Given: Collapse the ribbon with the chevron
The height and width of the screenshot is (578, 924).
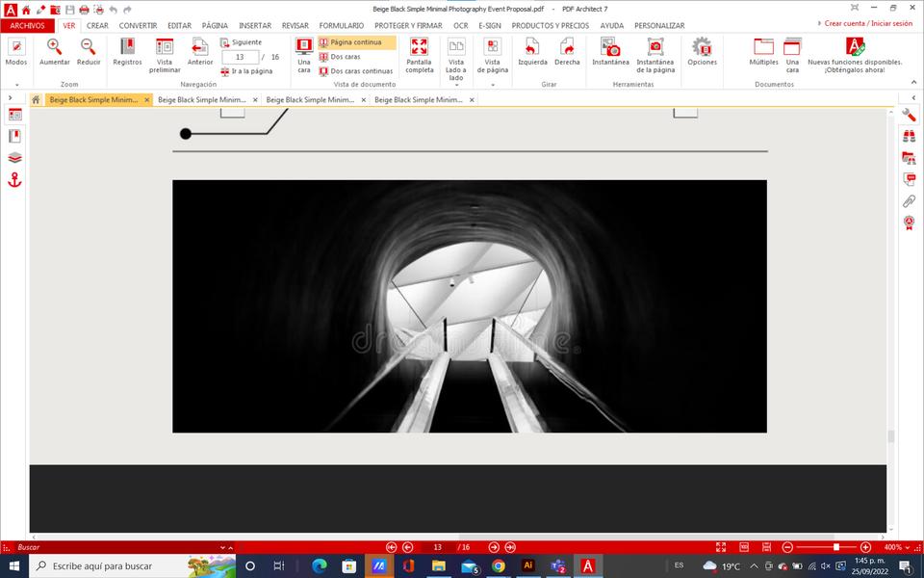Looking at the screenshot, I should [914, 82].
